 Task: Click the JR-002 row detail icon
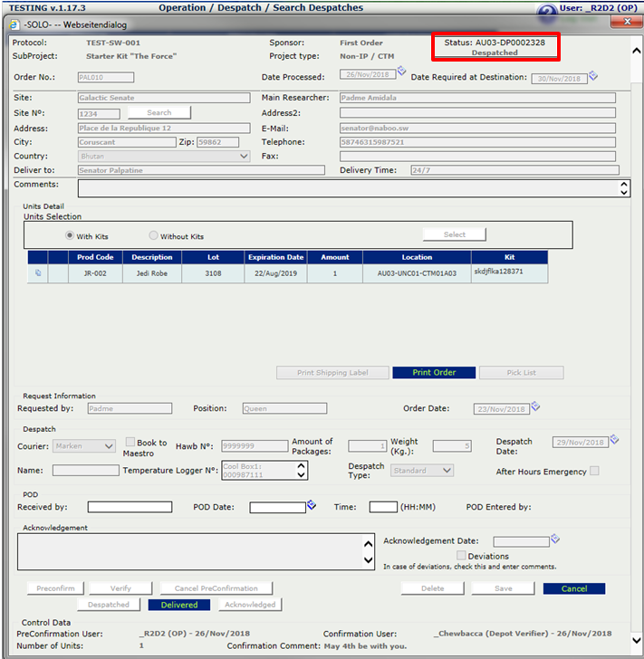click(38, 272)
